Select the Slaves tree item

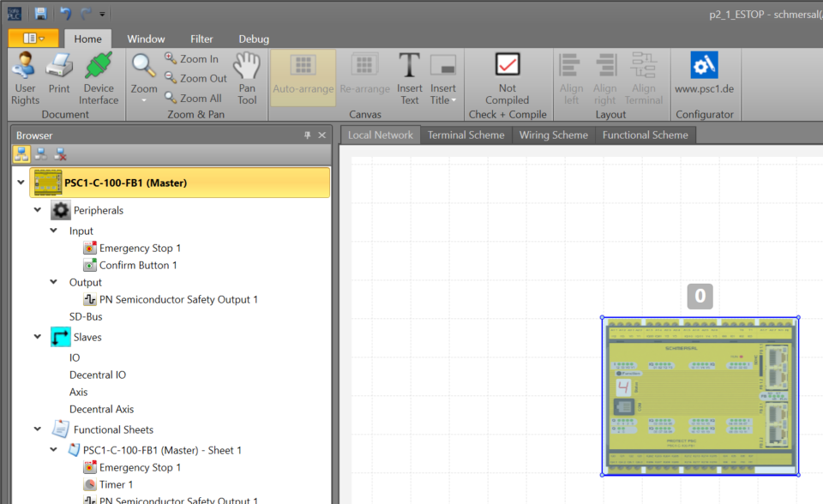(76, 337)
